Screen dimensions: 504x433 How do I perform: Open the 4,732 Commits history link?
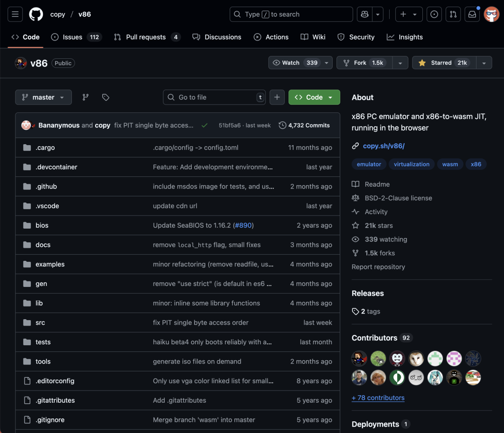tap(304, 126)
